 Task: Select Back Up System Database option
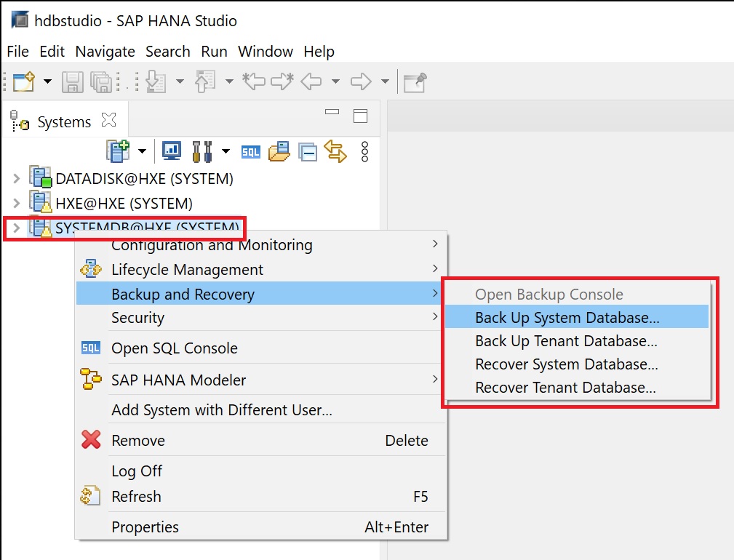(x=577, y=317)
